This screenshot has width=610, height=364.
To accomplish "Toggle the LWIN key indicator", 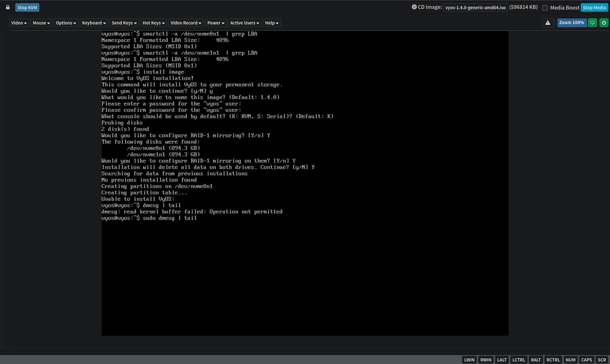I will 469,360.
